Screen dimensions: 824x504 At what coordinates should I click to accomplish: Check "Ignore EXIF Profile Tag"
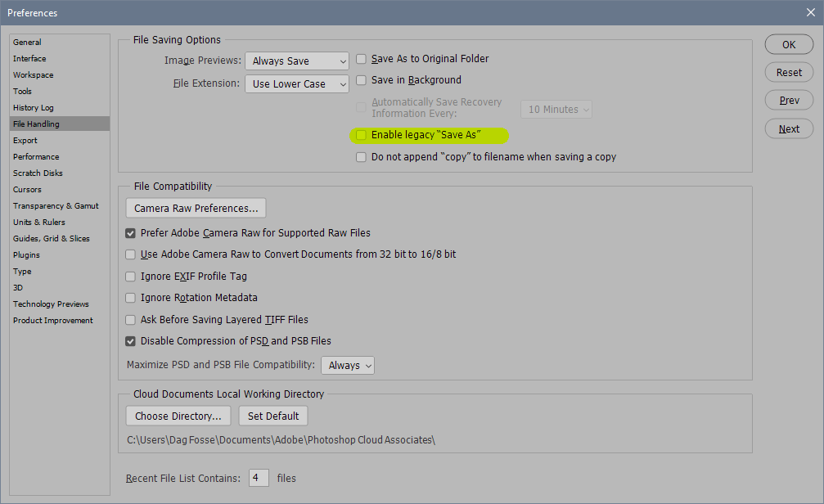coord(130,277)
